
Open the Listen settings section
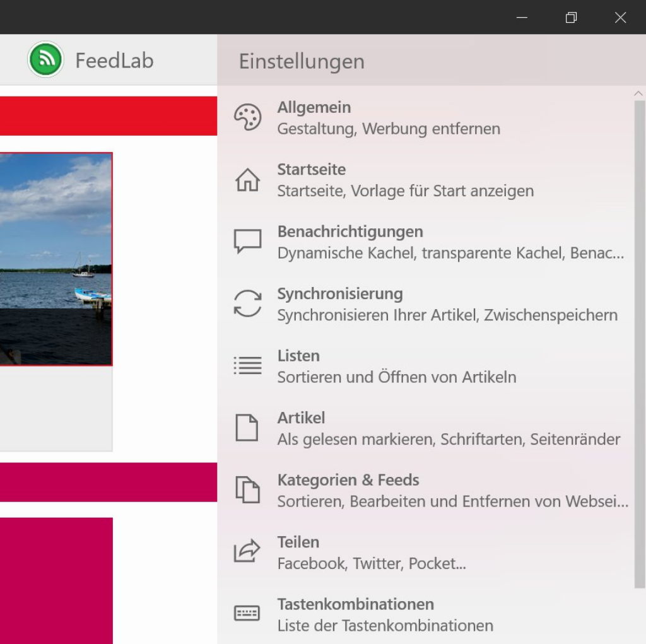pos(425,366)
